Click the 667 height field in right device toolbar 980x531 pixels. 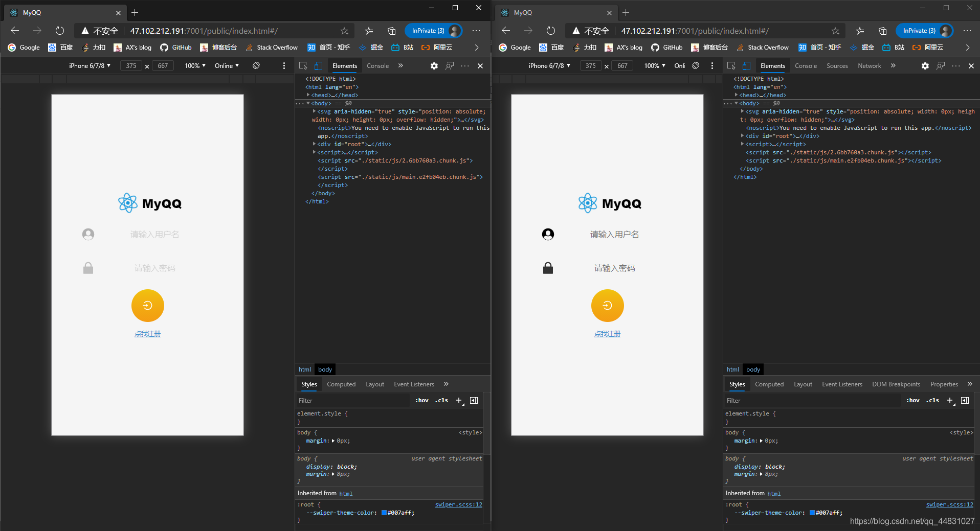coord(622,65)
